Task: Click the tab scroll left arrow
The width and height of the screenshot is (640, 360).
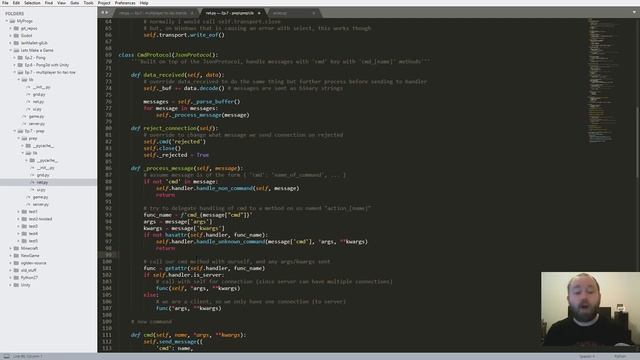Action: (103, 13)
